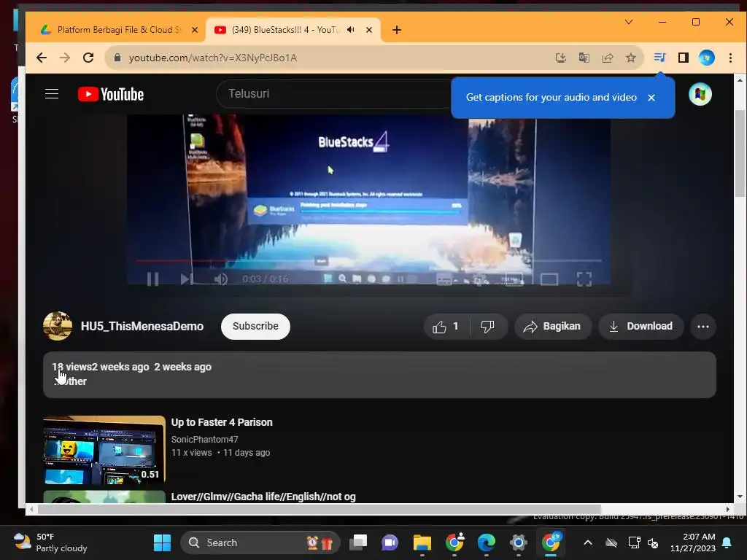Open the volume tray icon
This screenshot has height=560, width=747.
[x=653, y=542]
